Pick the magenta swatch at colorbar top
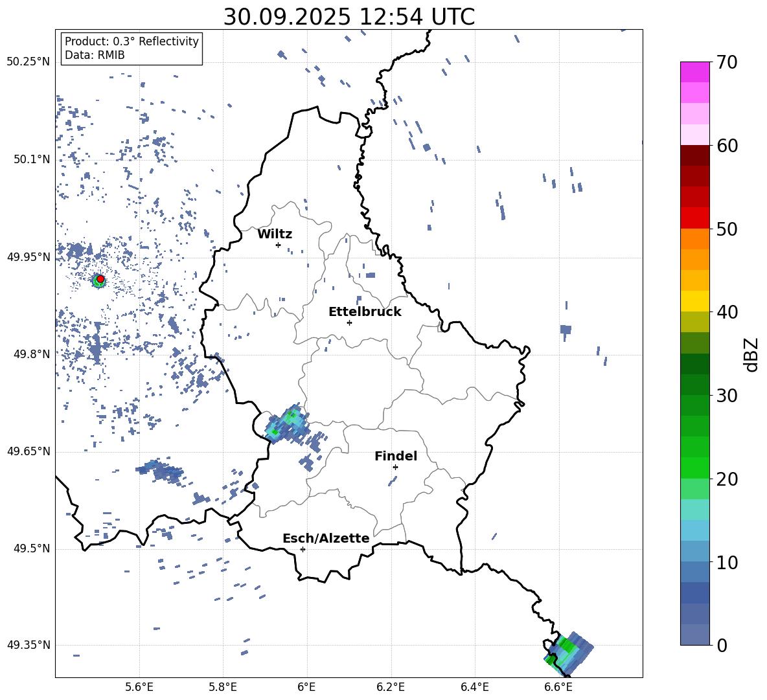767x700 pixels. click(x=694, y=72)
